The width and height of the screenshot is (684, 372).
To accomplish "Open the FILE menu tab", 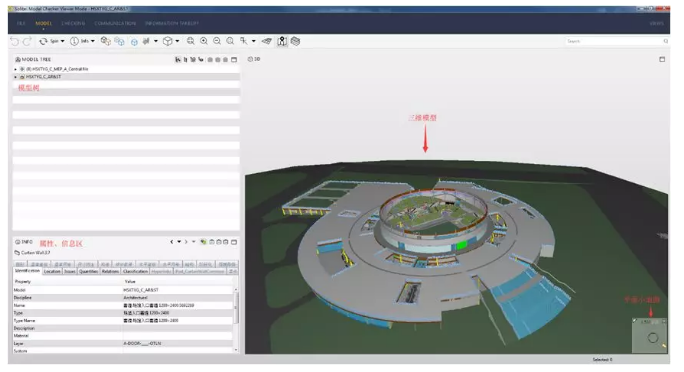I will coord(21,23).
